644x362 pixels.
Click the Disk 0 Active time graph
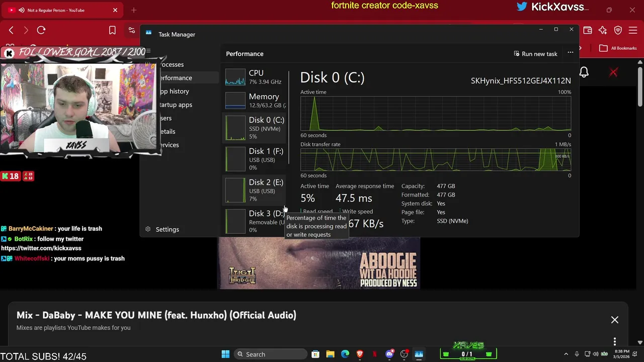coord(436,114)
